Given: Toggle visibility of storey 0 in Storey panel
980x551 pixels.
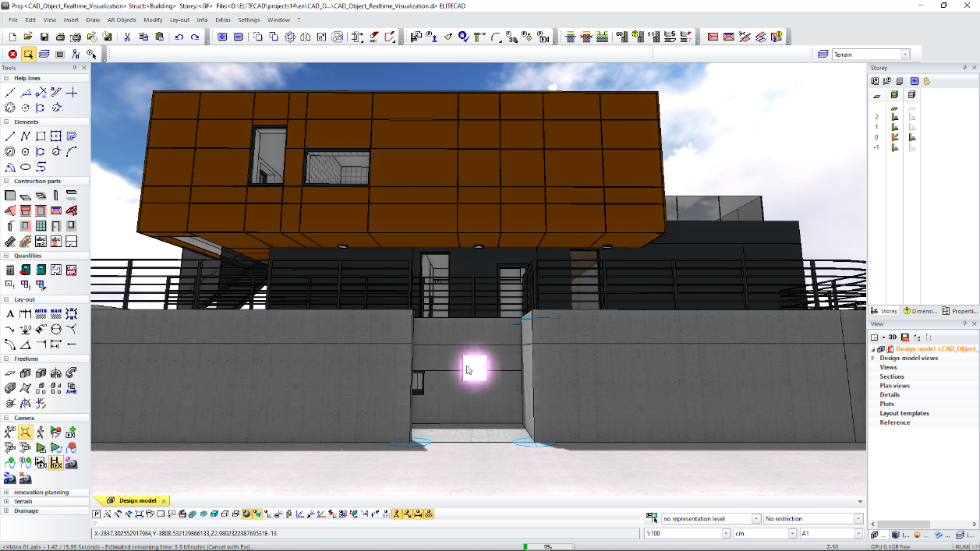Looking at the screenshot, I should (894, 136).
